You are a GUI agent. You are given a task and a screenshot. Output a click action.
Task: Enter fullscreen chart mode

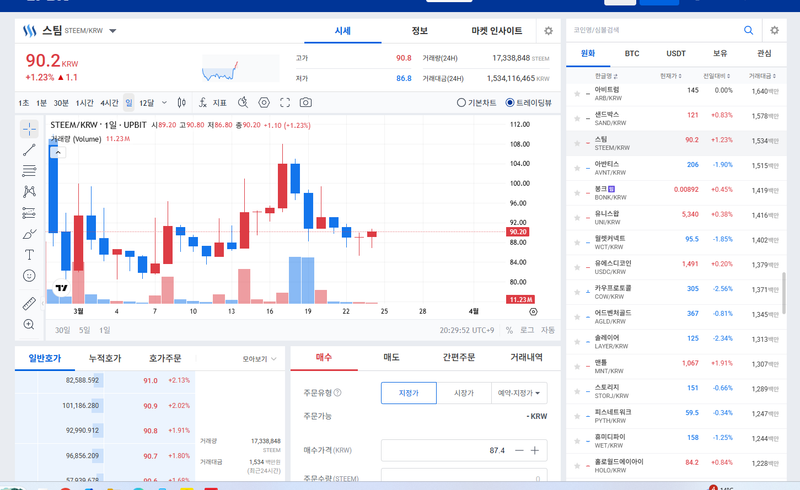pyautogui.click(x=285, y=102)
